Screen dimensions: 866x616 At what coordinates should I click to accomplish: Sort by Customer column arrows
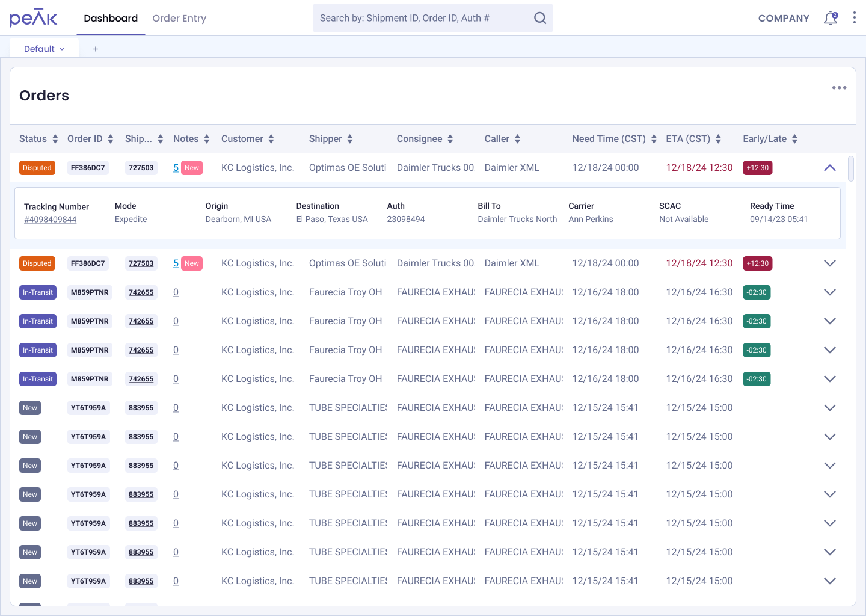click(271, 139)
